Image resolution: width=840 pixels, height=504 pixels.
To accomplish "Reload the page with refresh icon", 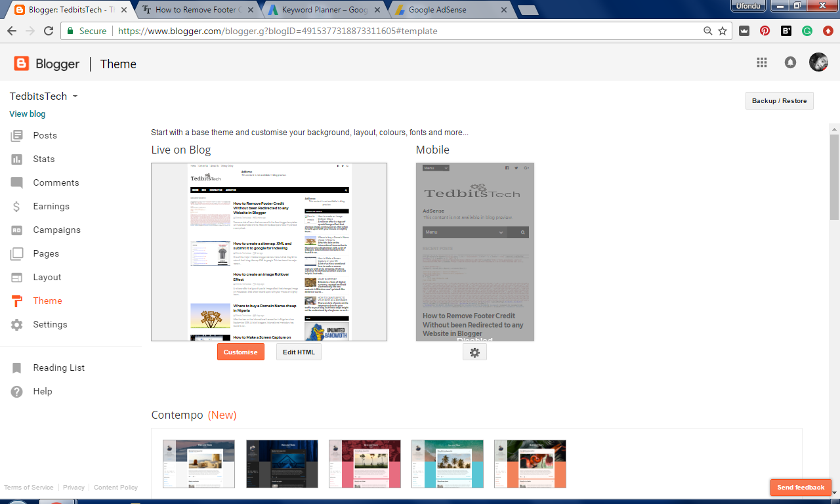I will point(49,31).
